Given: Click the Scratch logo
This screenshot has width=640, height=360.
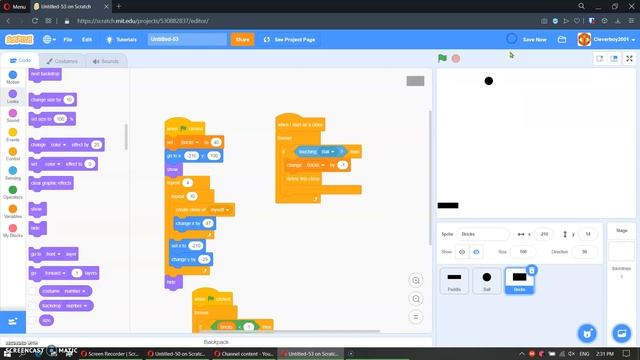Looking at the screenshot, I should tap(19, 40).
